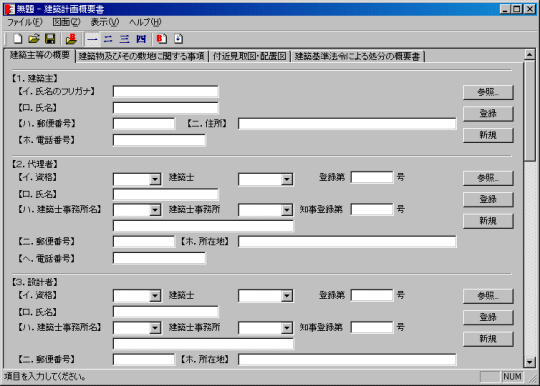Open 建築物及びその敷地に関する事項 tab
This screenshot has width=540, height=386.
(141, 56)
